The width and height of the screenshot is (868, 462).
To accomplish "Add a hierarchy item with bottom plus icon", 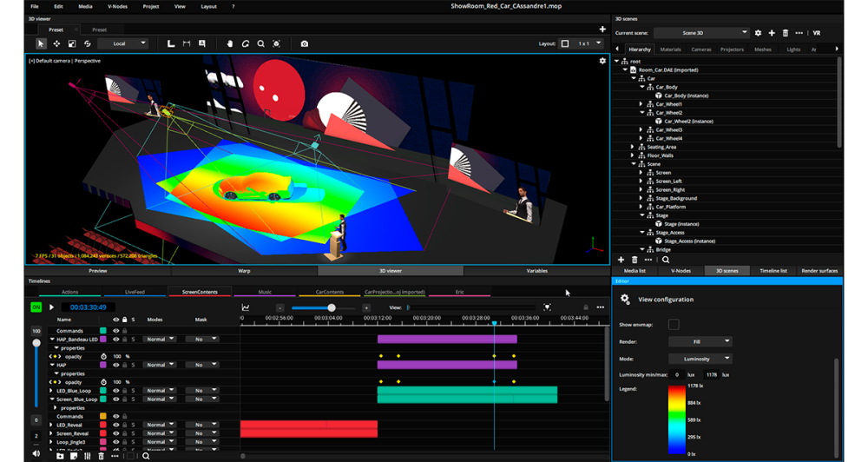I will (621, 260).
